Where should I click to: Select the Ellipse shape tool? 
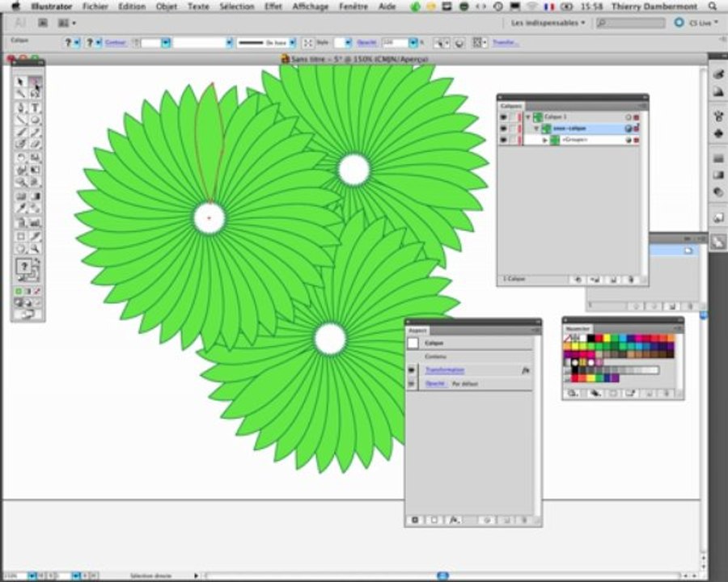35,120
